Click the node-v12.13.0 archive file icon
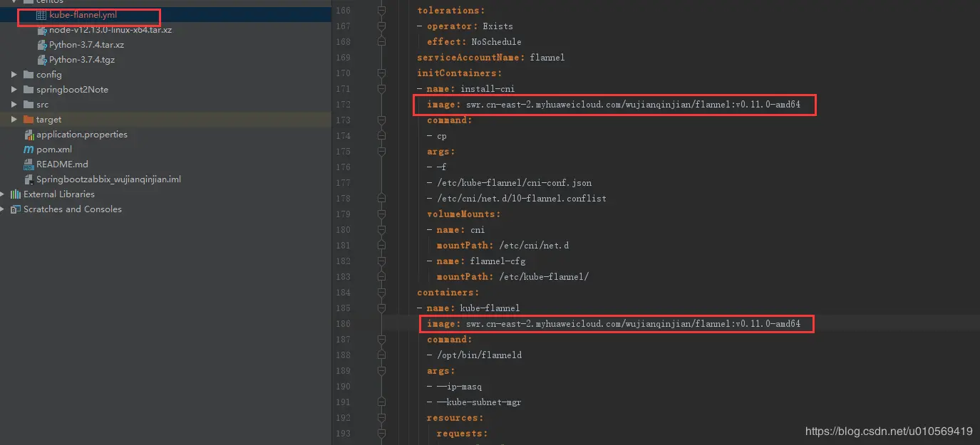Image resolution: width=980 pixels, height=445 pixels. (x=41, y=30)
